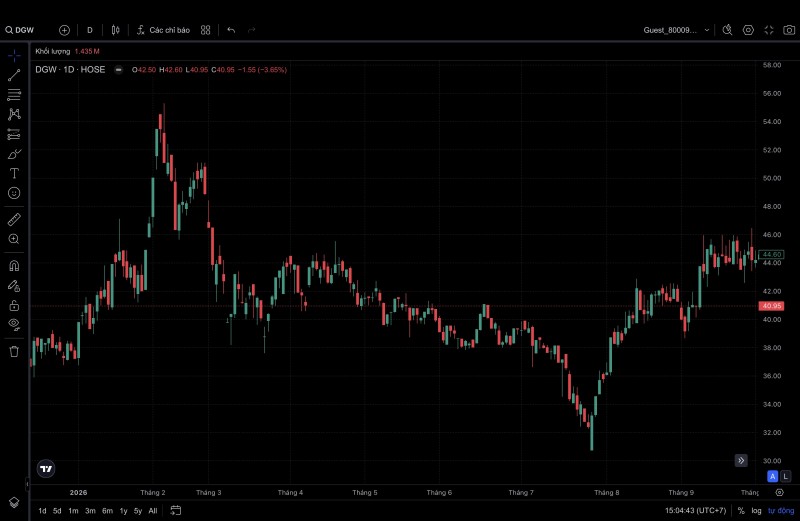800x521 pixels.
Task: Toggle stay in drawing mode
Action: tap(14, 286)
